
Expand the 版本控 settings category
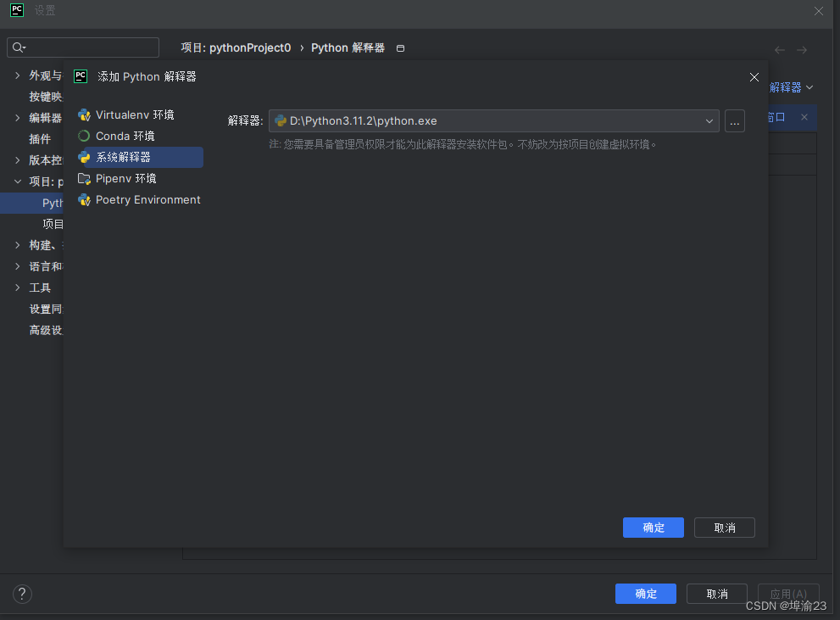tap(18, 160)
